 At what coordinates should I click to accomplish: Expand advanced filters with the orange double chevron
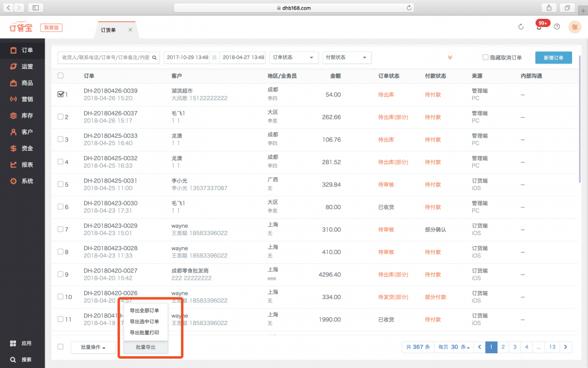pos(450,58)
